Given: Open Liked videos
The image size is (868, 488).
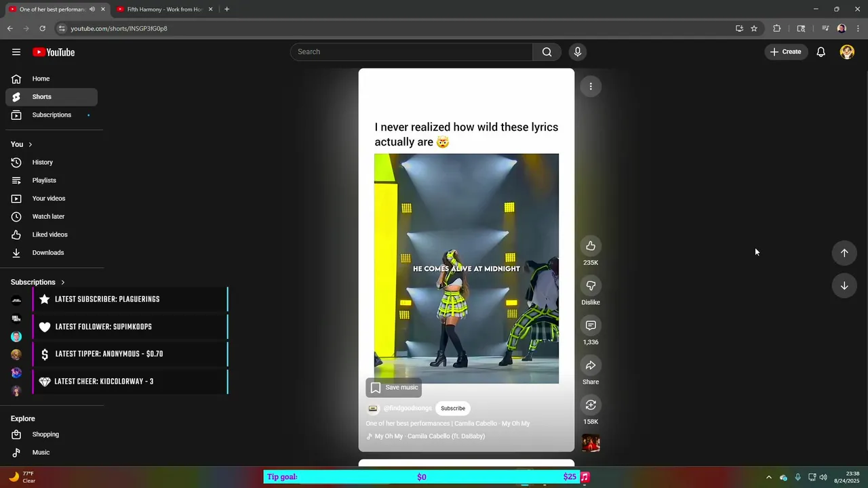Looking at the screenshot, I should coord(52,235).
